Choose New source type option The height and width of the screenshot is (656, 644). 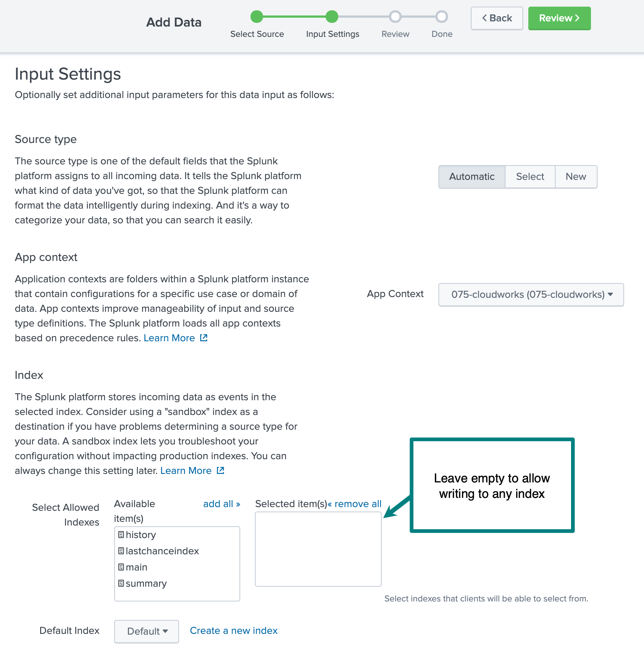click(x=576, y=177)
